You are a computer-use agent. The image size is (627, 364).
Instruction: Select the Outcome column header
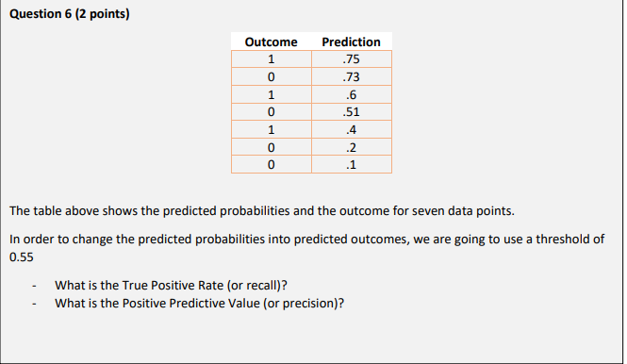click(x=272, y=41)
